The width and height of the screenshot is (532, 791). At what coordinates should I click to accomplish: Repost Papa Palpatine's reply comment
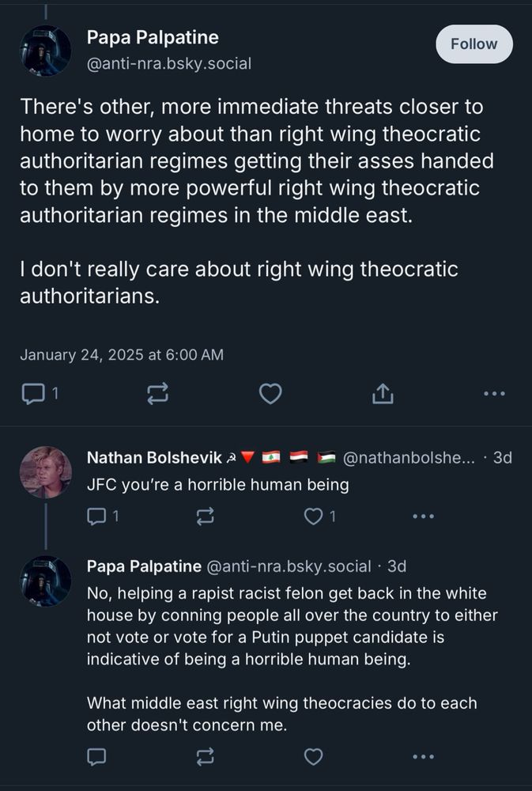pos(204,756)
